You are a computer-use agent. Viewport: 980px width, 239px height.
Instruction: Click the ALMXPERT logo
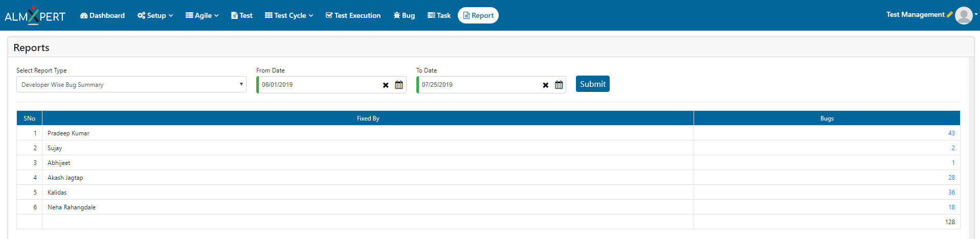(35, 15)
